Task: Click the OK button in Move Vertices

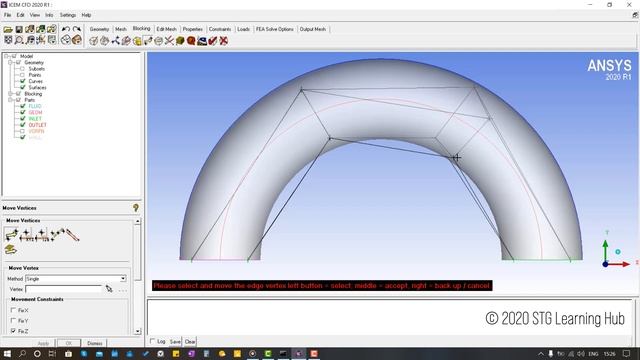Action: (x=69, y=343)
